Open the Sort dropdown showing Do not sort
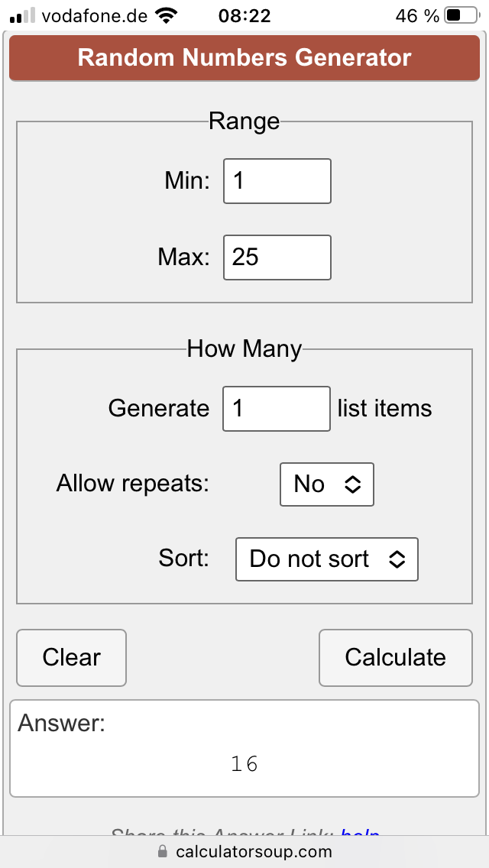 327,559
